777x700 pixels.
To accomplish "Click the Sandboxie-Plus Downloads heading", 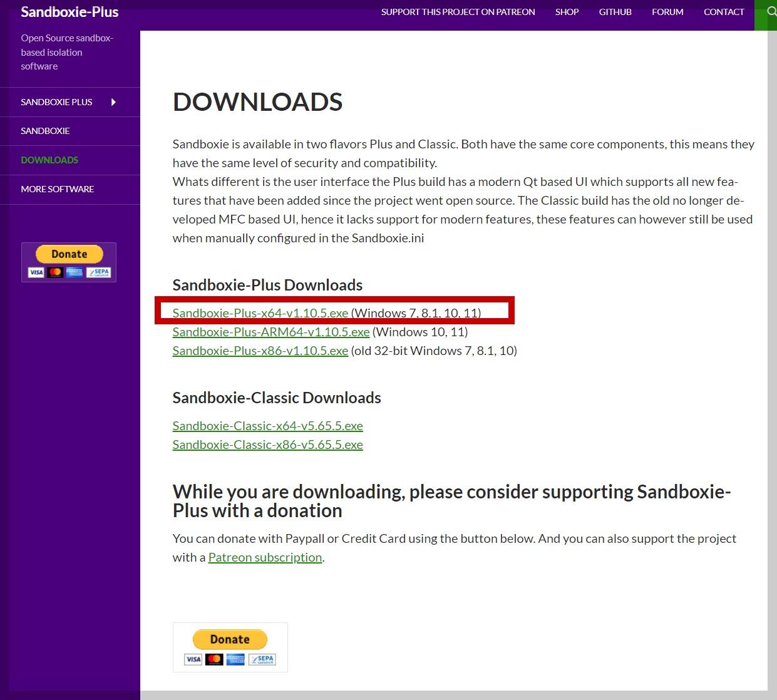I will tap(267, 285).
